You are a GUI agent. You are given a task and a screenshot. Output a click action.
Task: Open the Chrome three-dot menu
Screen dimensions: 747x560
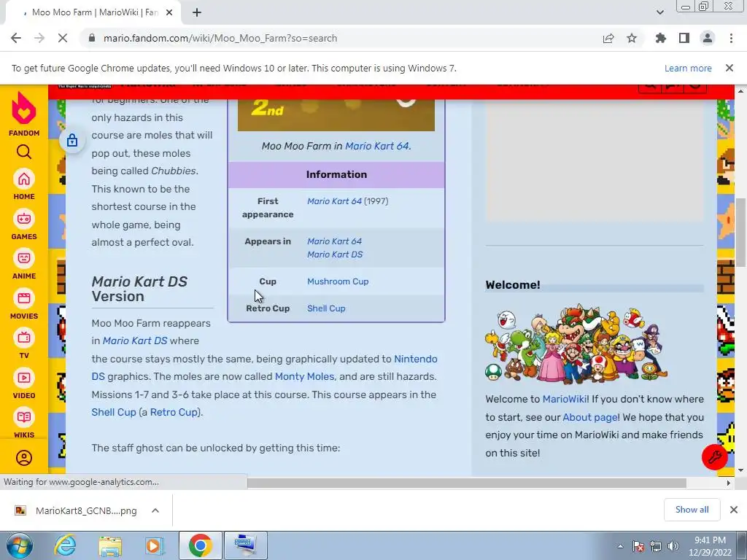731,38
